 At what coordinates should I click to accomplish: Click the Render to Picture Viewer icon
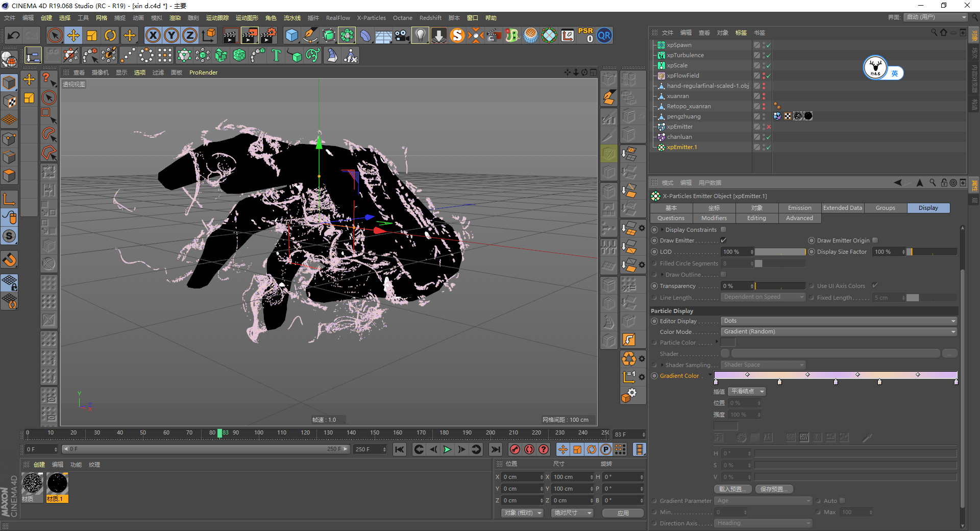tap(250, 35)
